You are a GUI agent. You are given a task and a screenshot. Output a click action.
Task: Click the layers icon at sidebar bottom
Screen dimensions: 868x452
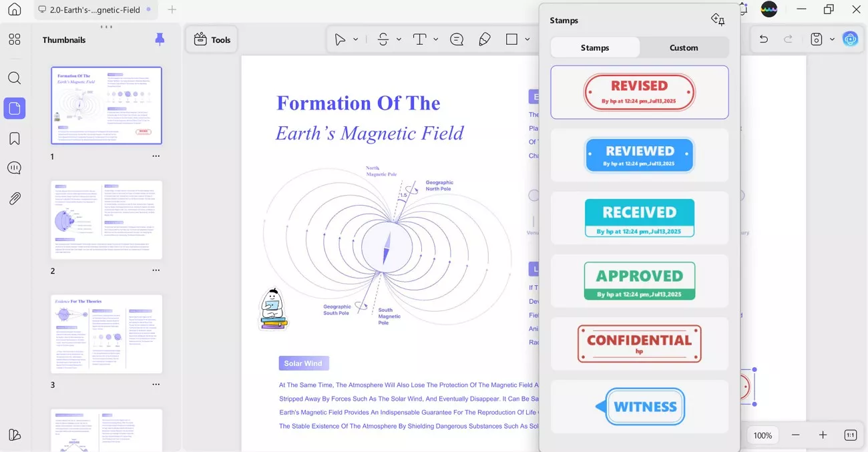coord(15,435)
